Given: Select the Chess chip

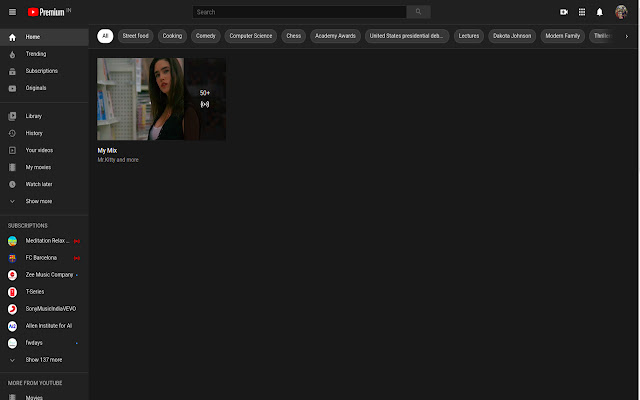Looking at the screenshot, I should tap(293, 36).
